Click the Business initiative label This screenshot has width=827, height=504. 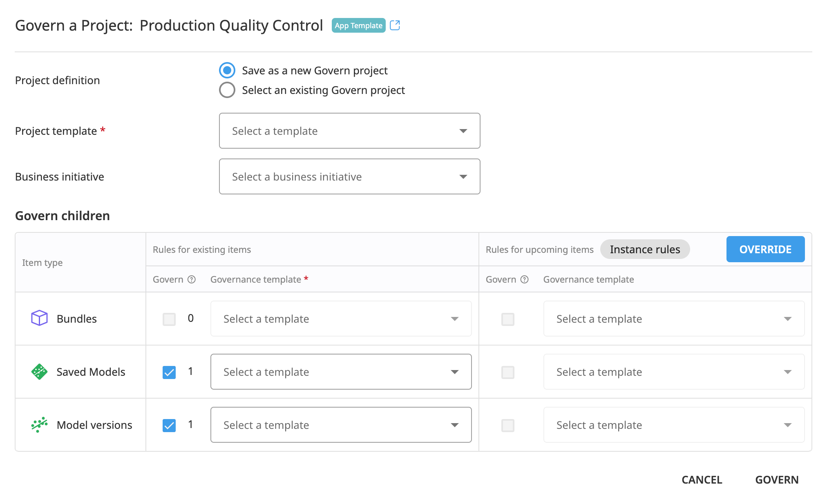pos(60,177)
